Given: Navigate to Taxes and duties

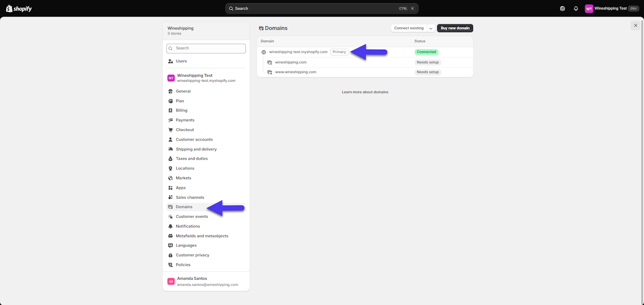Looking at the screenshot, I should tap(206, 159).
